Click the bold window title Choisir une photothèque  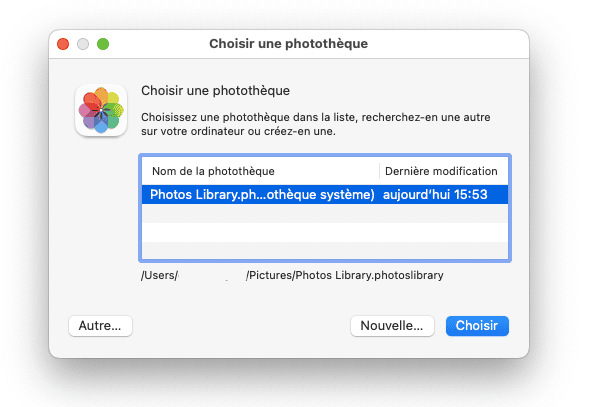pyautogui.click(x=289, y=44)
